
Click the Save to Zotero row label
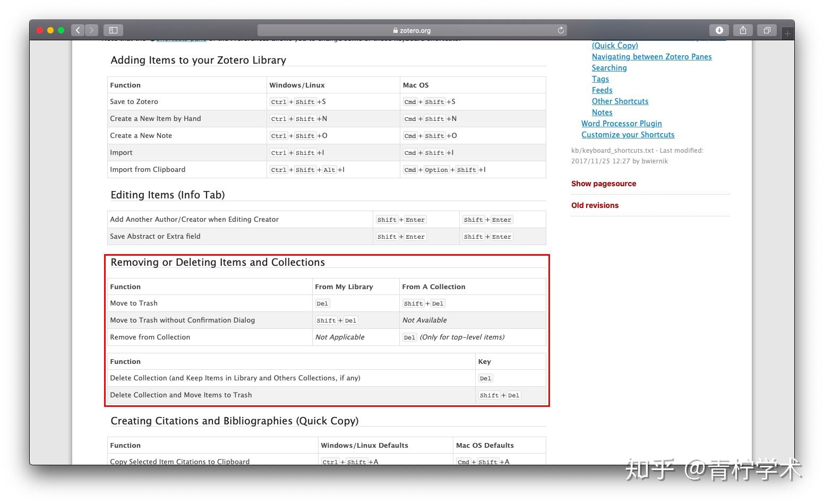(x=134, y=102)
